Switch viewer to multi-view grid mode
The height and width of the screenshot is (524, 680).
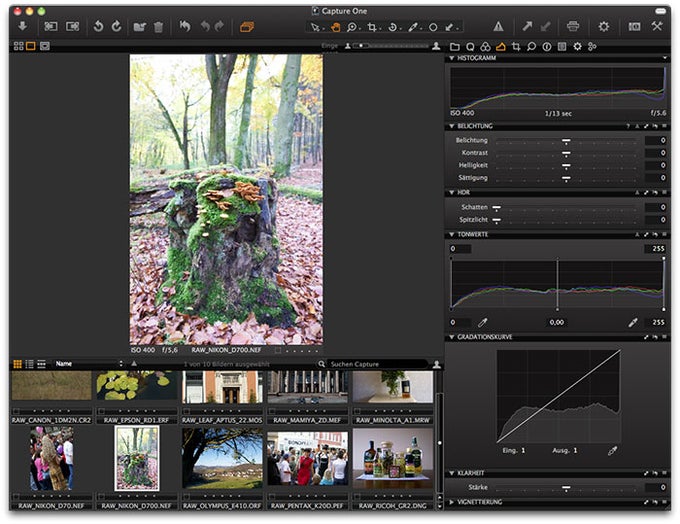[19, 46]
